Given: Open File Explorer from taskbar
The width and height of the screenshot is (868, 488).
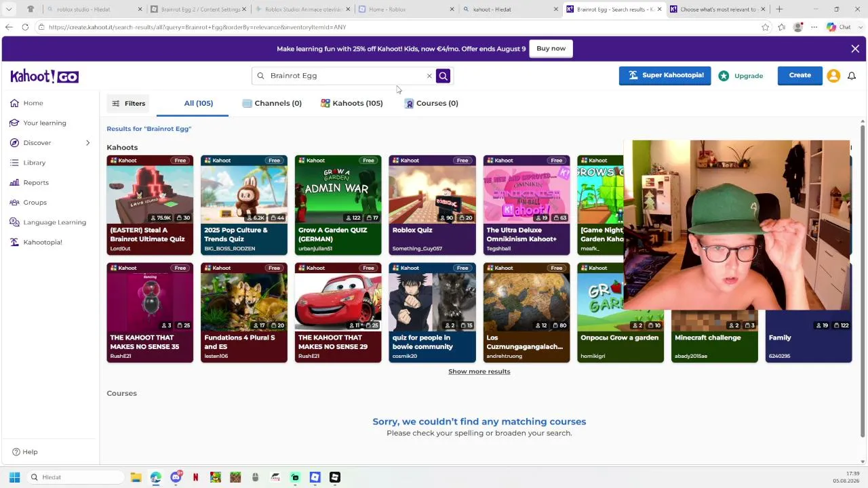Looking at the screenshot, I should (x=136, y=477).
